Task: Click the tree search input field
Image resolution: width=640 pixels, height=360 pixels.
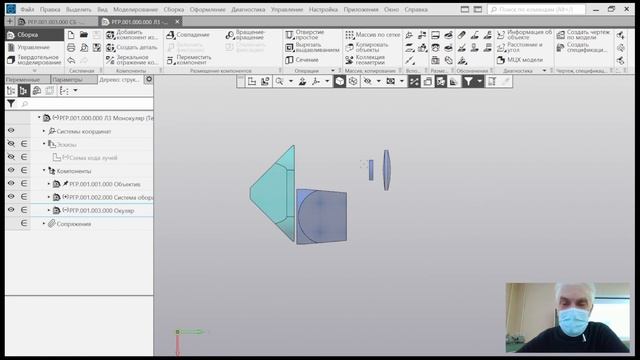Action: (86, 104)
